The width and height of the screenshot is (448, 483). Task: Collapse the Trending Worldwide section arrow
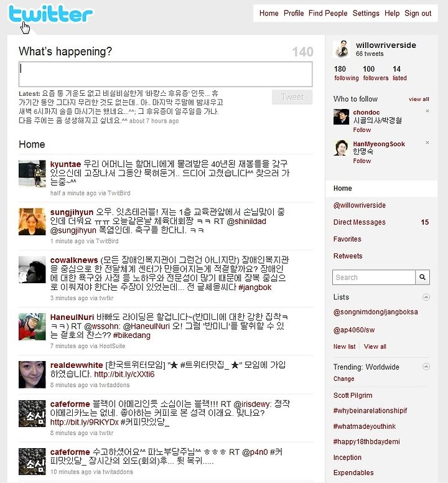point(426,366)
